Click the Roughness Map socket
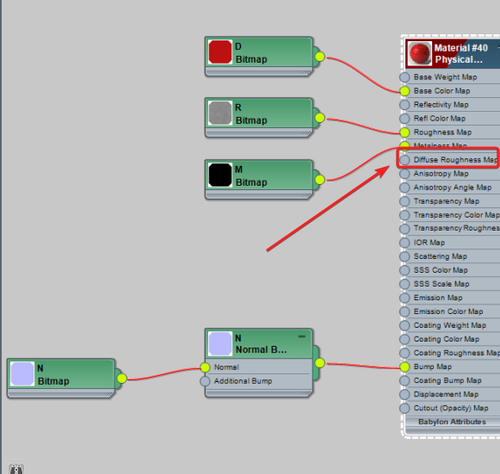The image size is (500, 474). pyautogui.click(x=405, y=132)
